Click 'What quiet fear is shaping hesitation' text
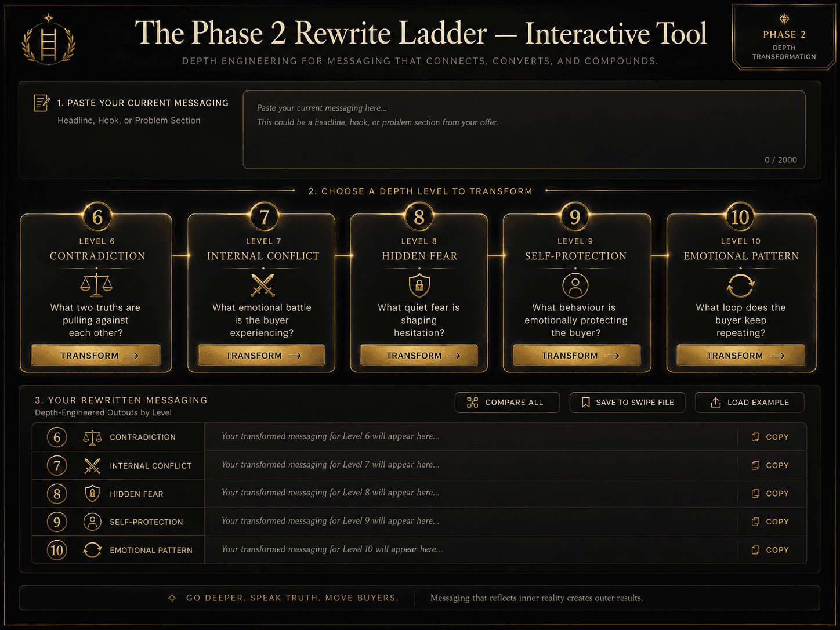The height and width of the screenshot is (630, 840). click(419, 320)
